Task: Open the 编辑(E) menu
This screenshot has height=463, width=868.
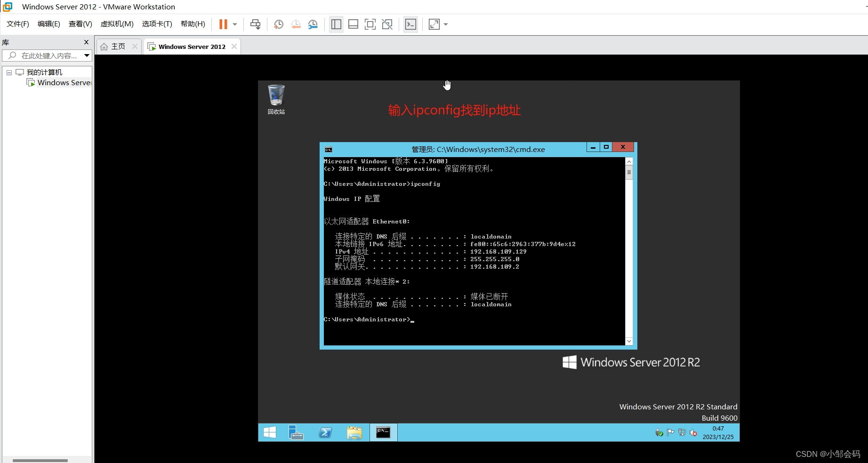Action: coord(49,24)
